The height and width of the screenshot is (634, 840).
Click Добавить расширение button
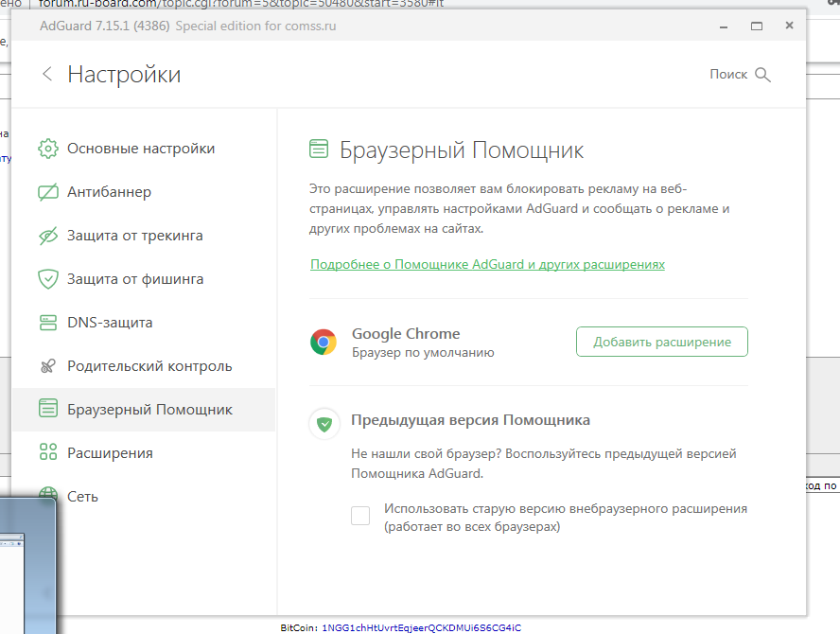(x=662, y=342)
